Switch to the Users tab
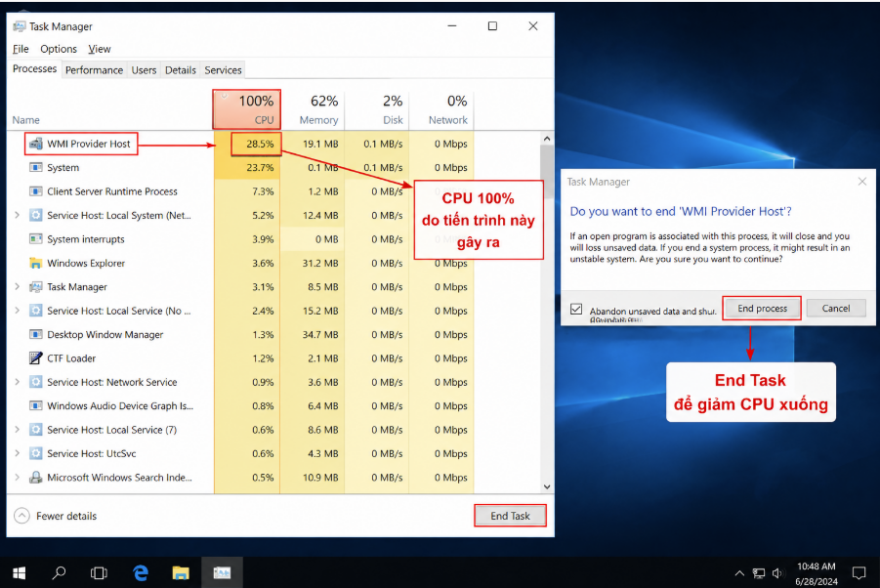This screenshot has height=588, width=880. [144, 70]
